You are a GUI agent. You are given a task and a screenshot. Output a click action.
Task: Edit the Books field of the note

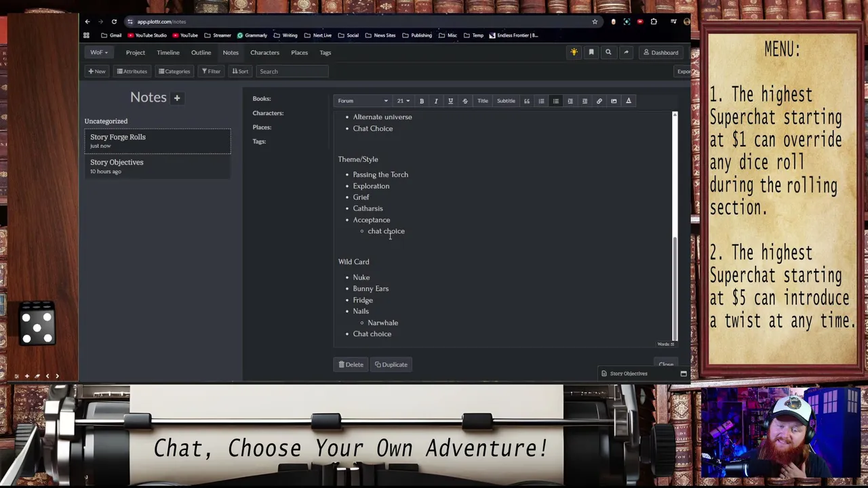tap(262, 99)
